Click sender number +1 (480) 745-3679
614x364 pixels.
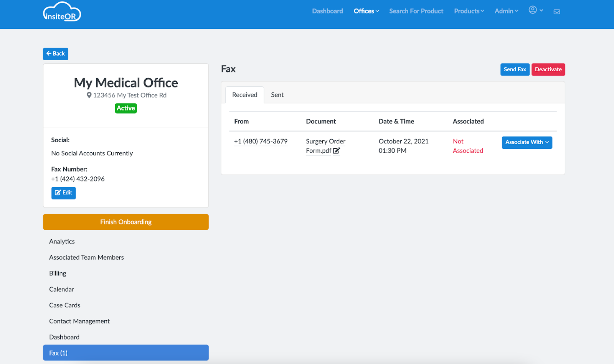coord(261,141)
